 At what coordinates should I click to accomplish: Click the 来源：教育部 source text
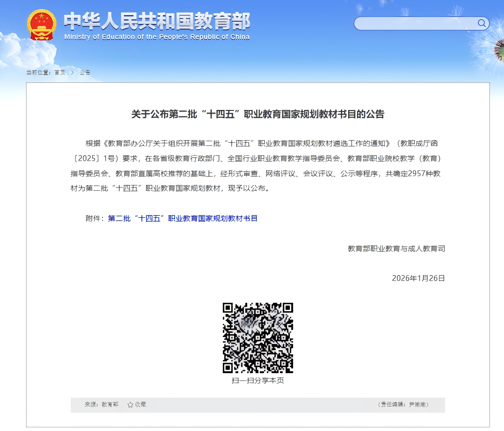pyautogui.click(x=101, y=404)
